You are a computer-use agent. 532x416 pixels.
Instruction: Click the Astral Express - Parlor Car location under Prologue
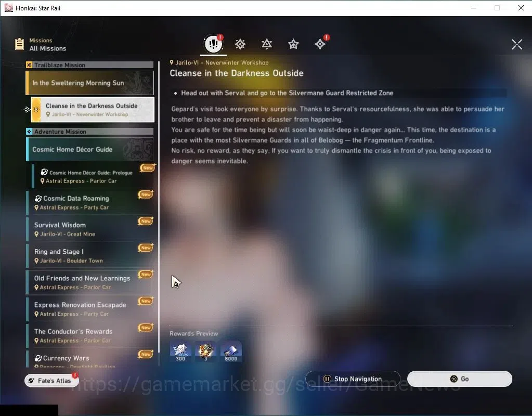click(x=82, y=181)
